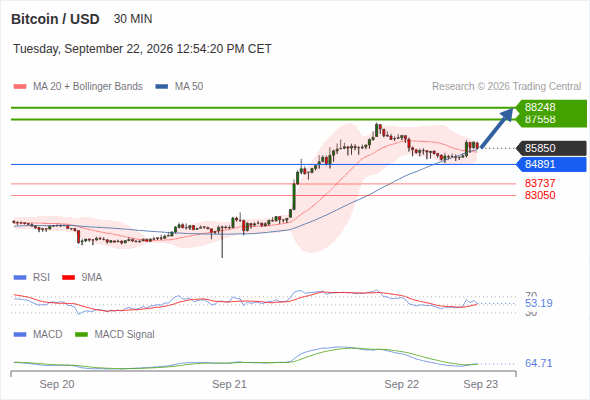Click the RSI legend label

(x=41, y=278)
